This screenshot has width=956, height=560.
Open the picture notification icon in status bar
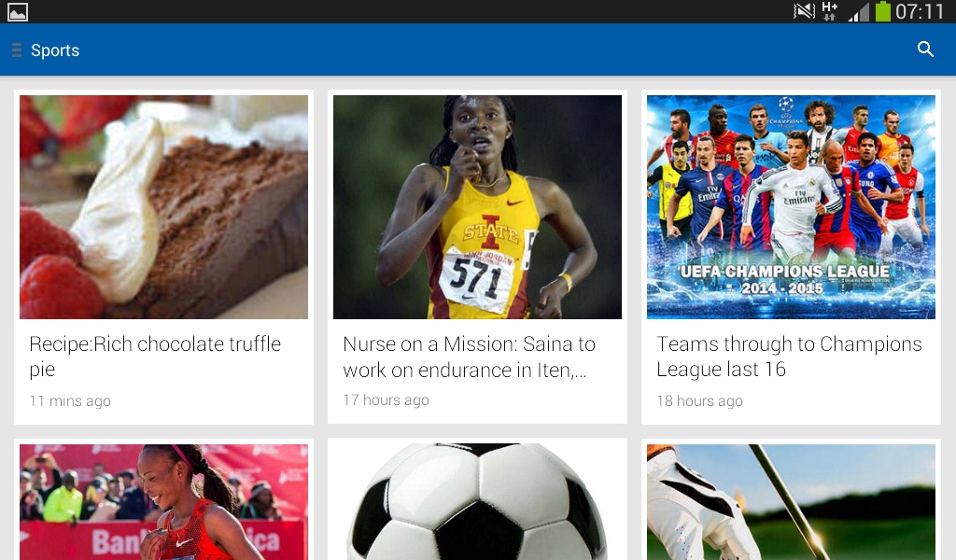point(18,11)
